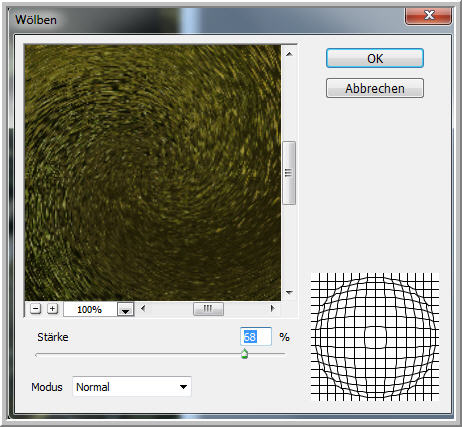
Task: Click the Modus label text
Action: (47, 387)
